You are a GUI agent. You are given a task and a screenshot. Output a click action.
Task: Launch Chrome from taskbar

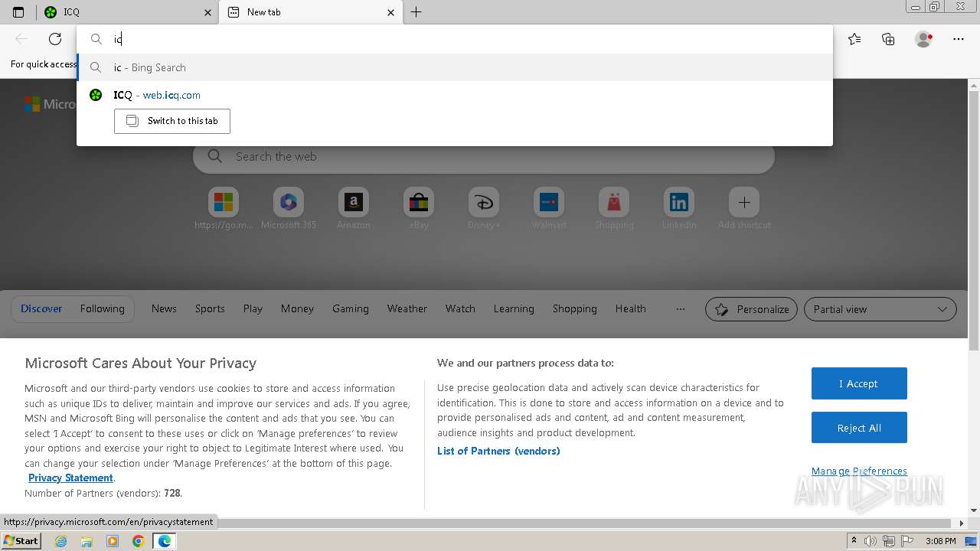point(138,541)
